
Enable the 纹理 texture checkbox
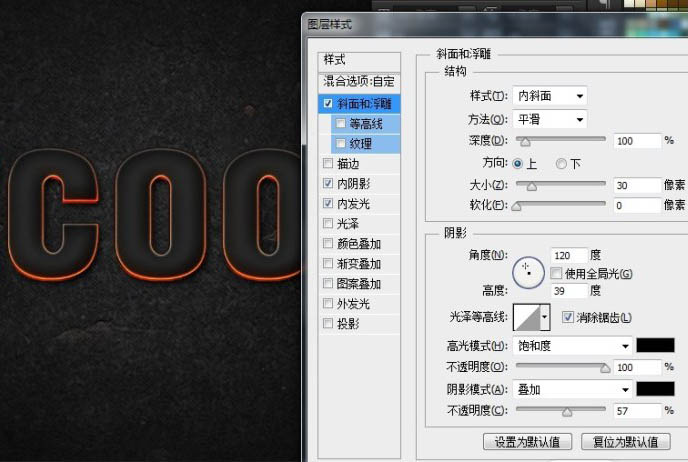tap(342, 144)
